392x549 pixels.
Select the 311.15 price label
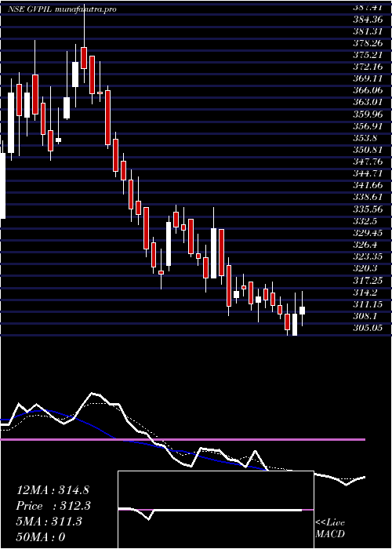[x=366, y=304]
